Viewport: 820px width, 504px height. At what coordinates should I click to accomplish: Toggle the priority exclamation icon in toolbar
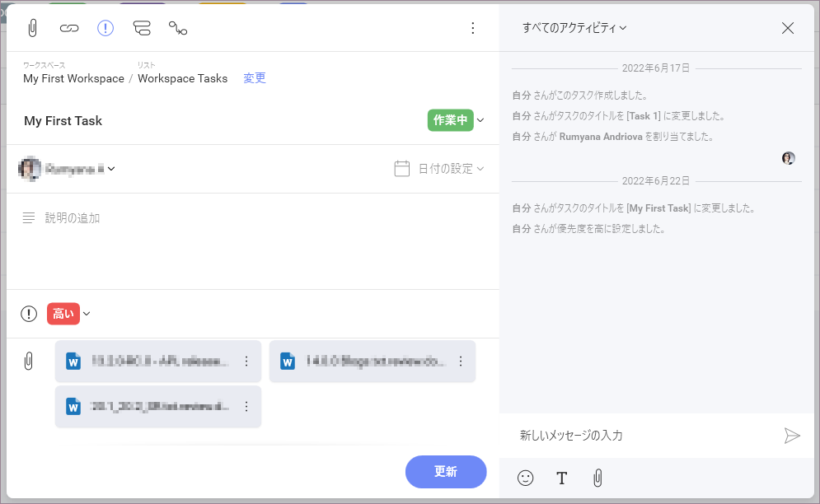(x=105, y=28)
